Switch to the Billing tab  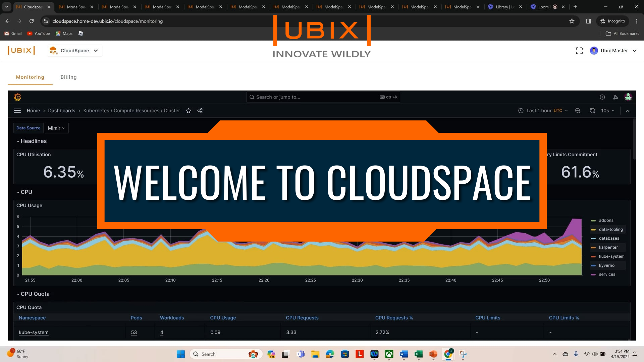pyautogui.click(x=68, y=77)
